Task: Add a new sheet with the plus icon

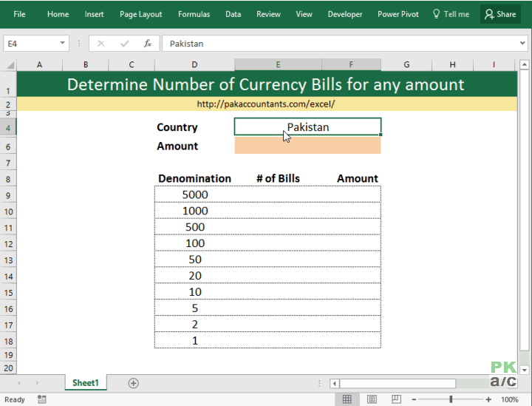Action: coord(133,383)
